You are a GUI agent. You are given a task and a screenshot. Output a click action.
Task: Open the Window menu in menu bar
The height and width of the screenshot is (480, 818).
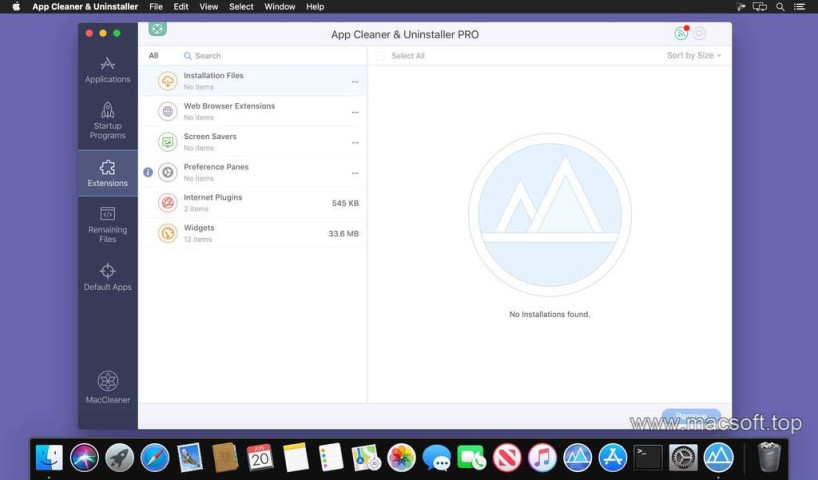tap(280, 7)
